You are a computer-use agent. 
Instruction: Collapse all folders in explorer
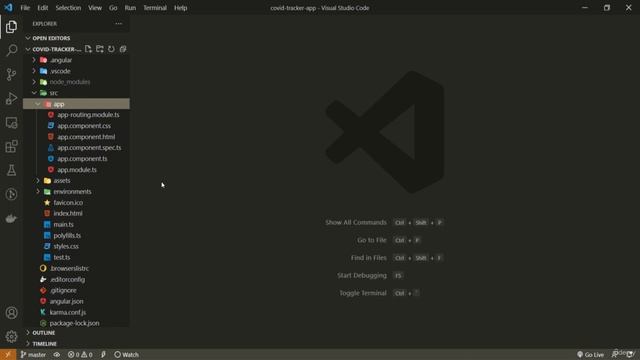123,49
